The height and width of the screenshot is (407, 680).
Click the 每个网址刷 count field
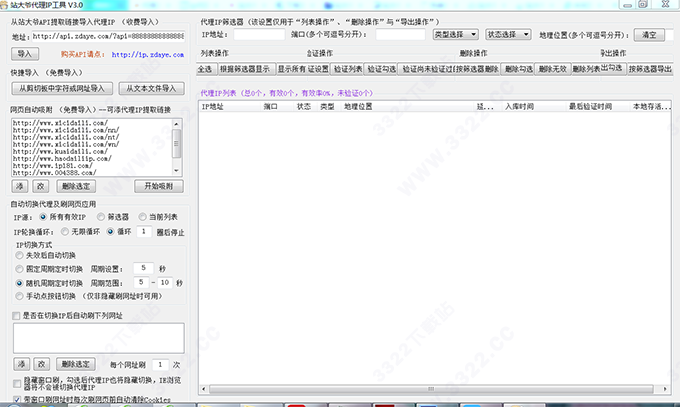(160, 364)
